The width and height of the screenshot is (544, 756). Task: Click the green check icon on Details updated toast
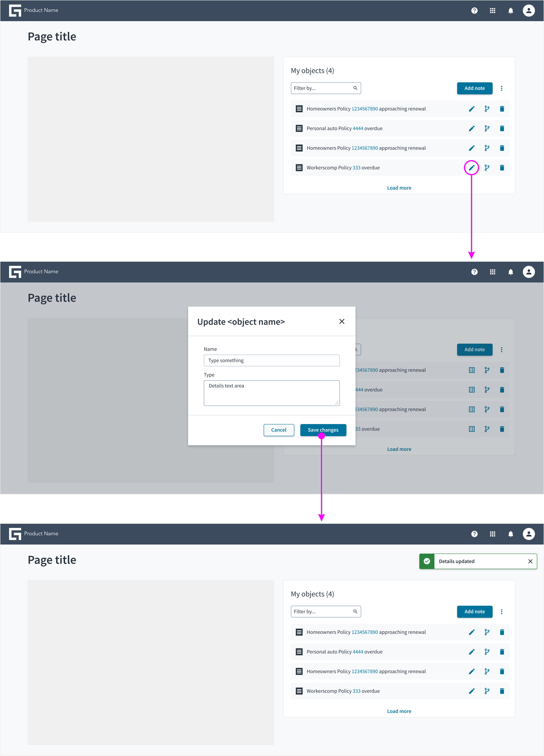[x=427, y=561]
